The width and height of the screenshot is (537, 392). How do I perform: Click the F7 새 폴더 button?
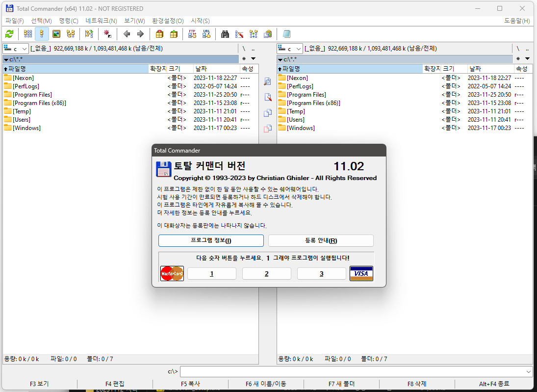[341, 384]
